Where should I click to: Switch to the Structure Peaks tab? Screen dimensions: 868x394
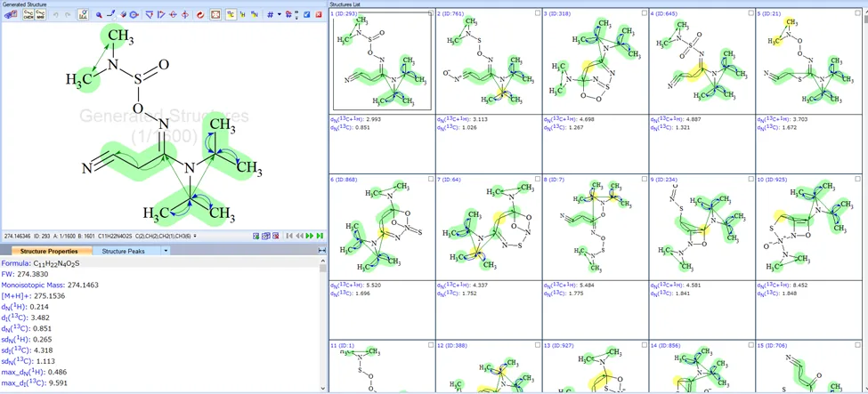pos(123,251)
